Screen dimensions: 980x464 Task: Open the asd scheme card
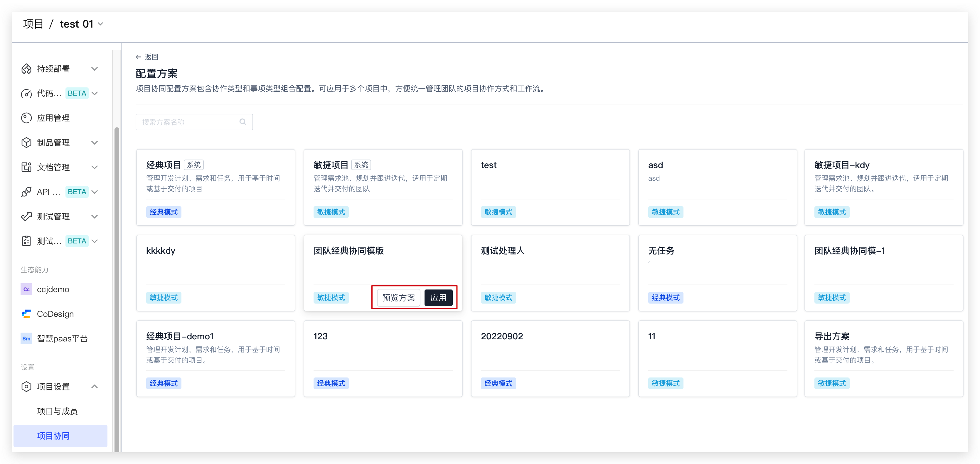[718, 187]
